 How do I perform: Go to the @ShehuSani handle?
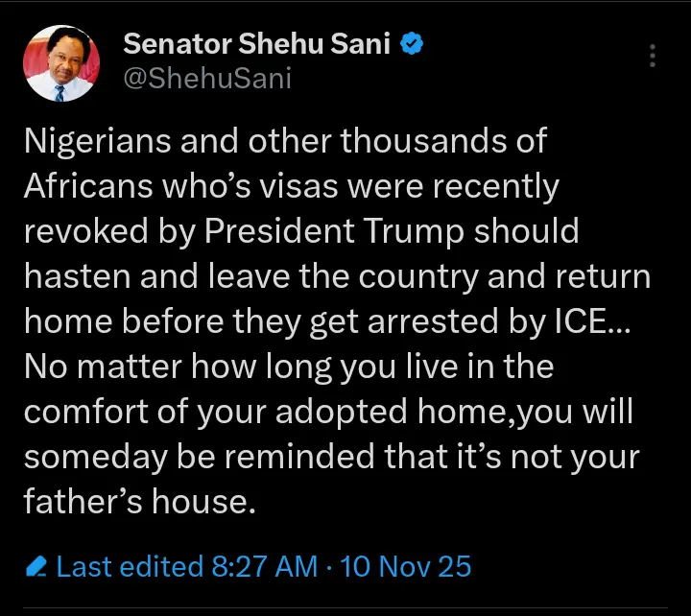(207, 79)
